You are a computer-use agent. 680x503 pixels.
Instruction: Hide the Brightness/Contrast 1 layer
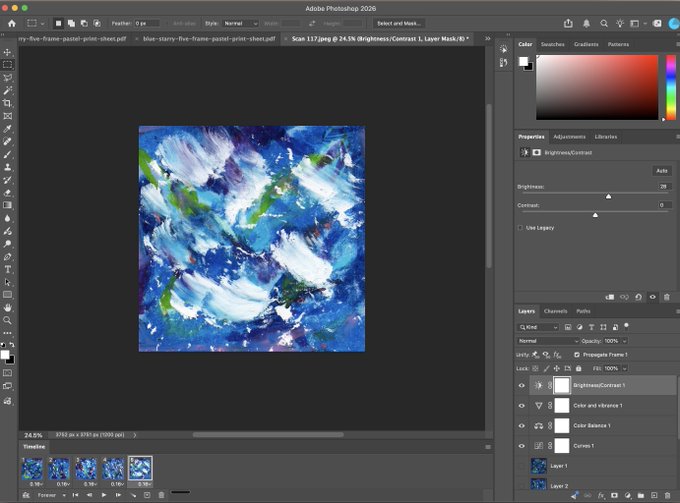click(522, 385)
